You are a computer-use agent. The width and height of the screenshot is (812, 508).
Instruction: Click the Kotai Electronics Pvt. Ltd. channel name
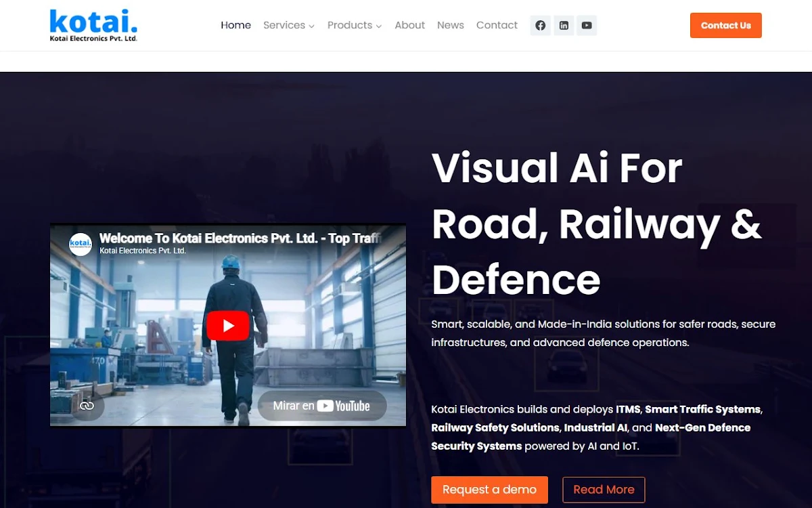click(x=143, y=251)
